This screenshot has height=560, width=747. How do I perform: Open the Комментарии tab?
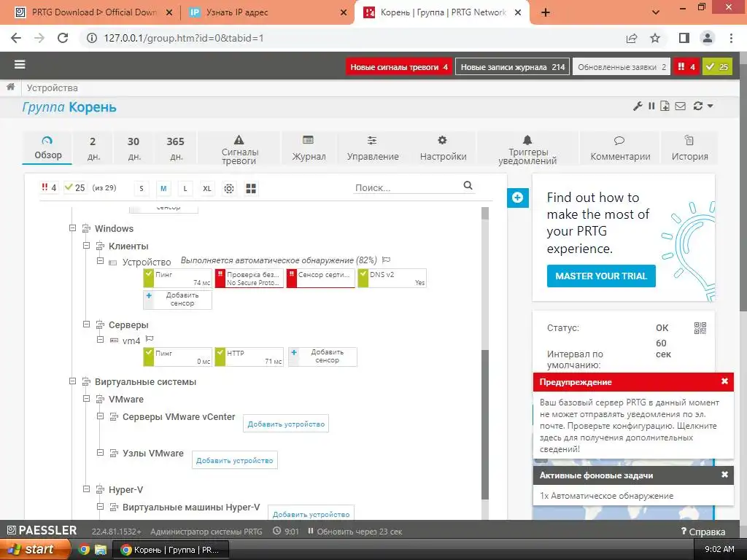(620, 148)
